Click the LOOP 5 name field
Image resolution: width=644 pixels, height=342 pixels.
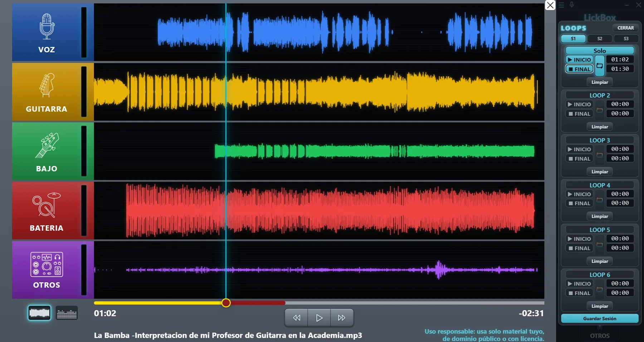pos(600,230)
